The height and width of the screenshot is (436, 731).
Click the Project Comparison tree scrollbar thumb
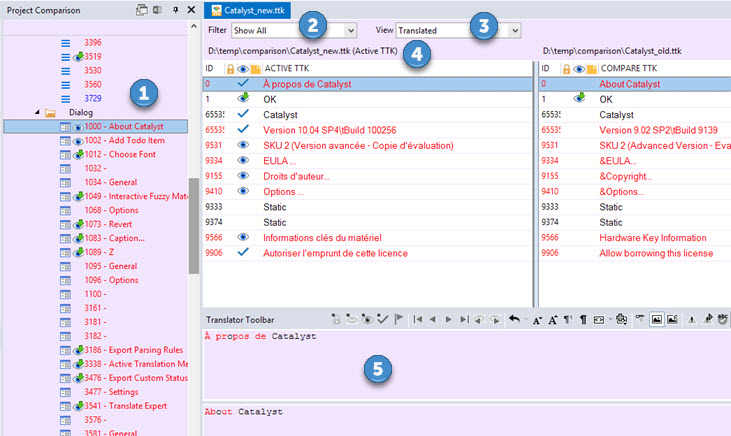coord(194,226)
